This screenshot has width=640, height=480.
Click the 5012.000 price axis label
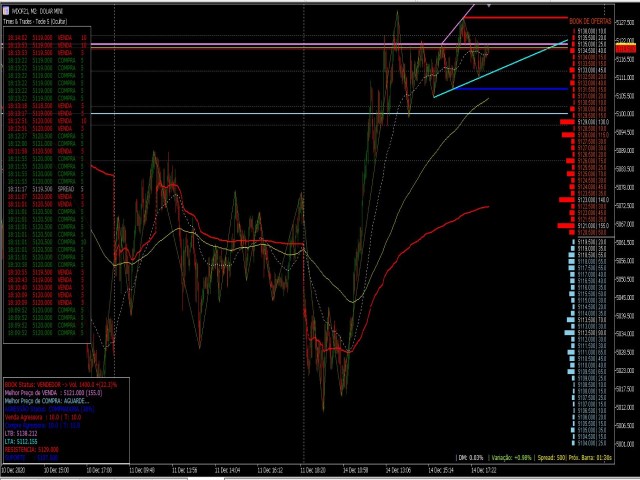pyautogui.click(x=626, y=407)
